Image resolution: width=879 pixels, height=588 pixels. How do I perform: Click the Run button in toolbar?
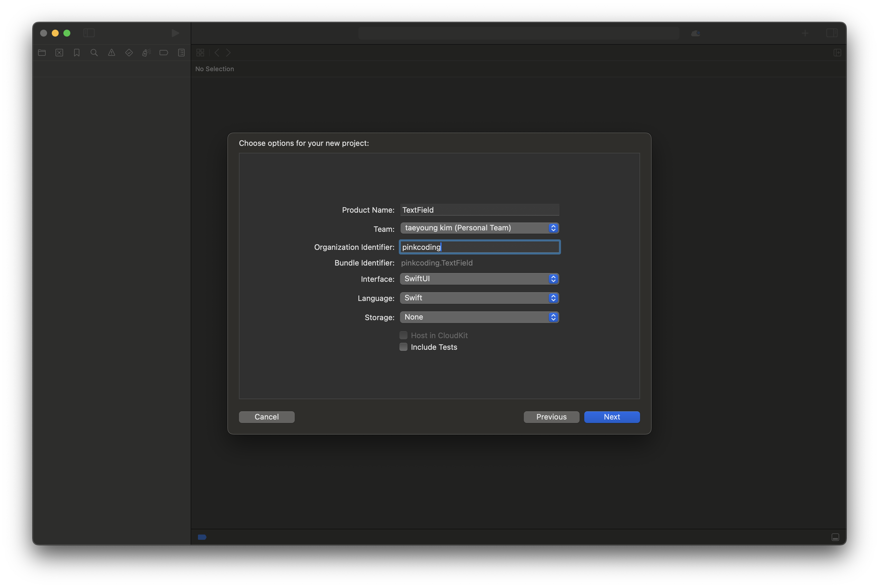point(174,32)
